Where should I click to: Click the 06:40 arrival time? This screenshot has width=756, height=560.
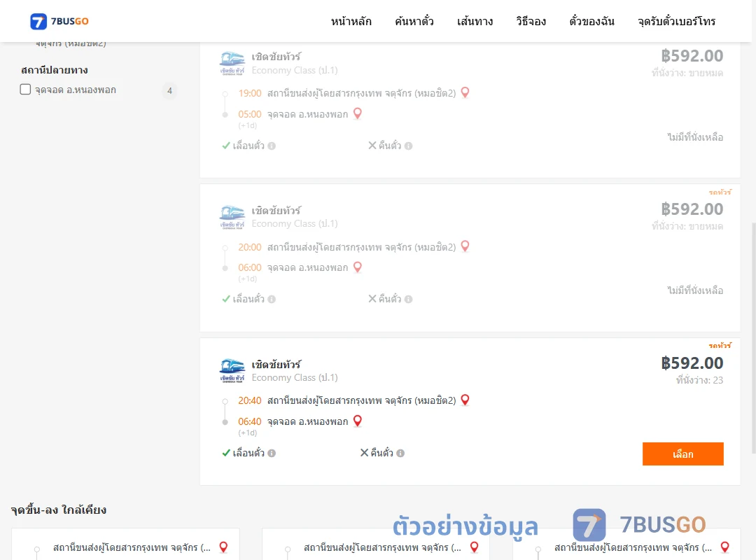pyautogui.click(x=250, y=421)
